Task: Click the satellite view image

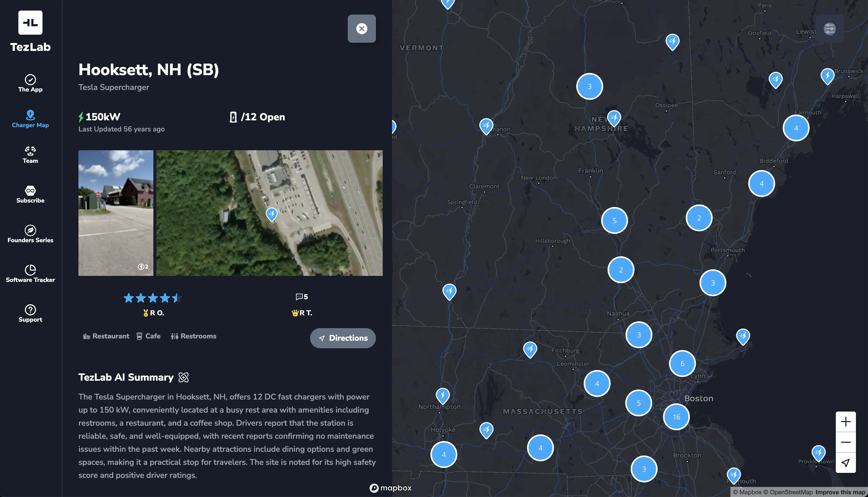Action: (269, 213)
